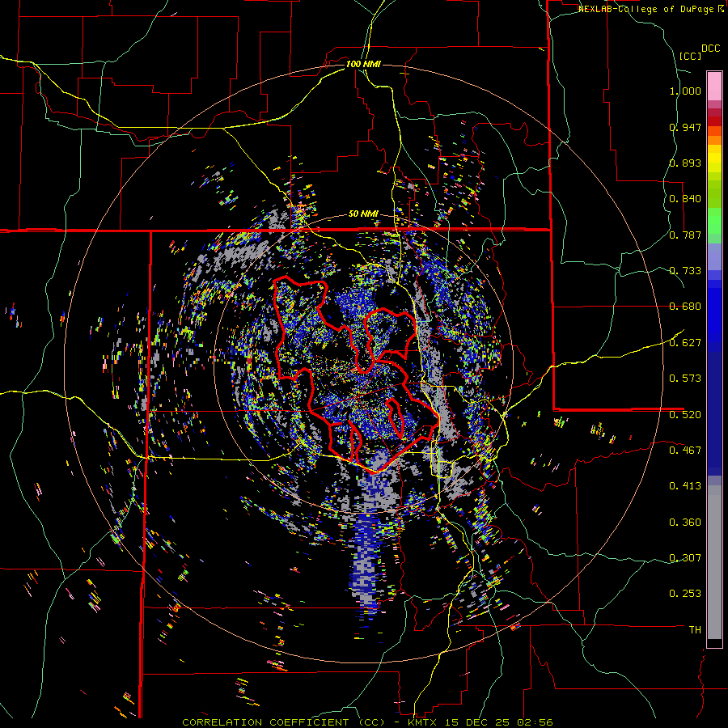Click the 0.787 legend value
728x728 pixels.
point(685,235)
